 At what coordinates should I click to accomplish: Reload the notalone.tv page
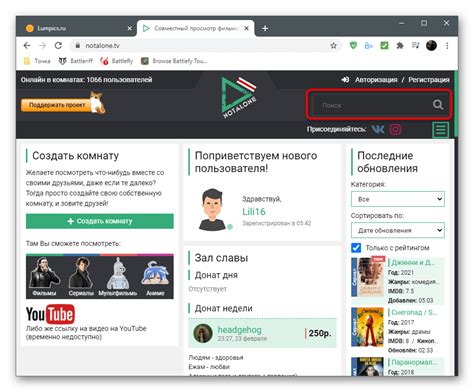pos(58,46)
